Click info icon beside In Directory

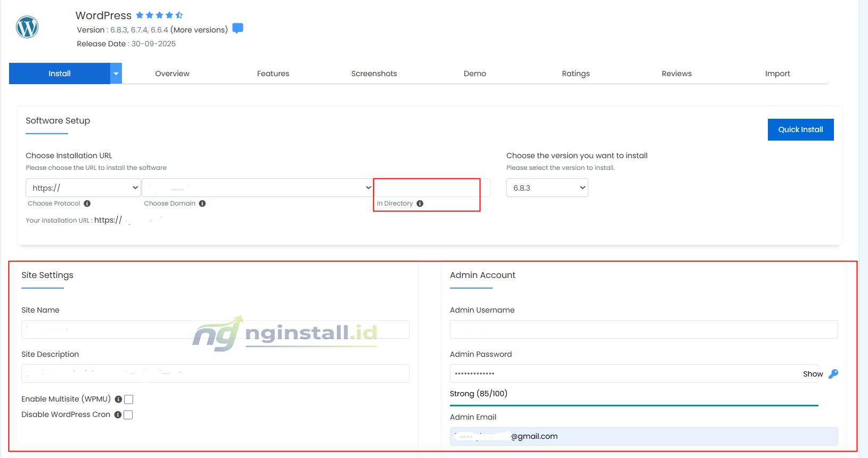(420, 203)
